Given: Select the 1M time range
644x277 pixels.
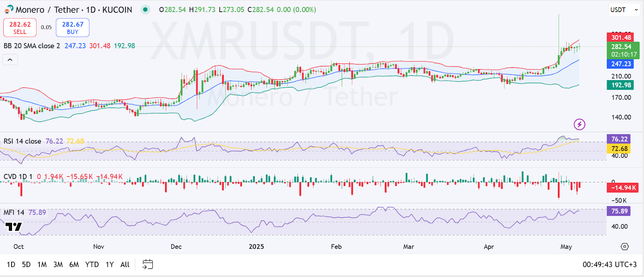Looking at the screenshot, I should point(42,265).
